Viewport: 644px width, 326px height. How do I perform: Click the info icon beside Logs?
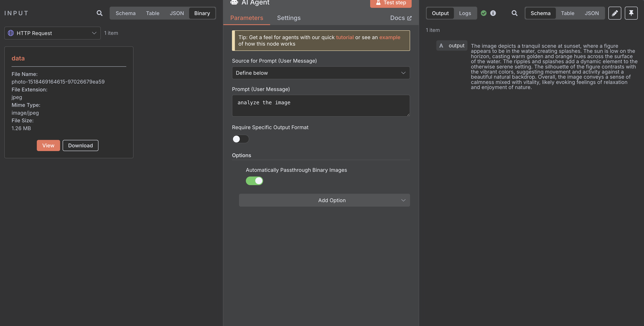click(x=493, y=13)
